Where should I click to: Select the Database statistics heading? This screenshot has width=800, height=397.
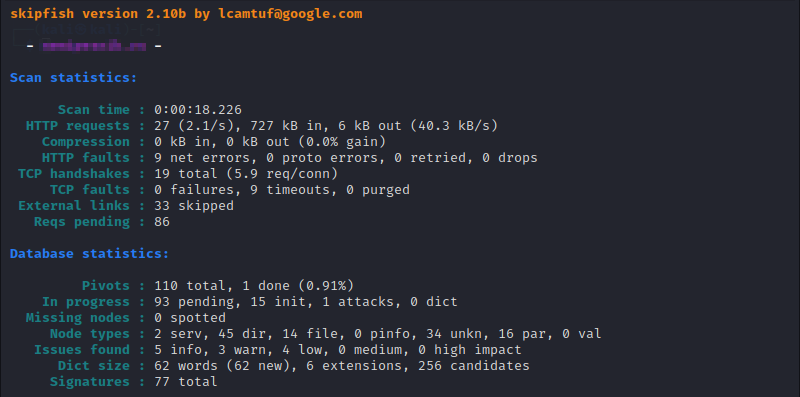point(89,254)
